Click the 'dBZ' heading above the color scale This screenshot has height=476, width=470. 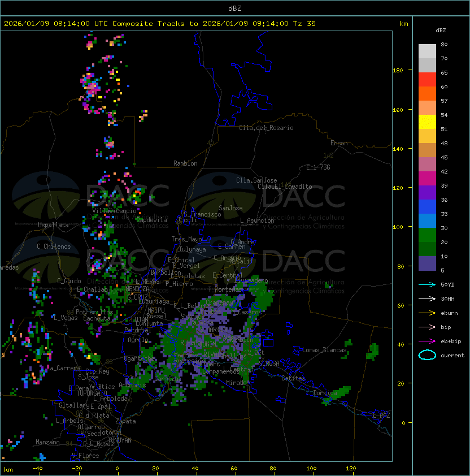pos(441,31)
